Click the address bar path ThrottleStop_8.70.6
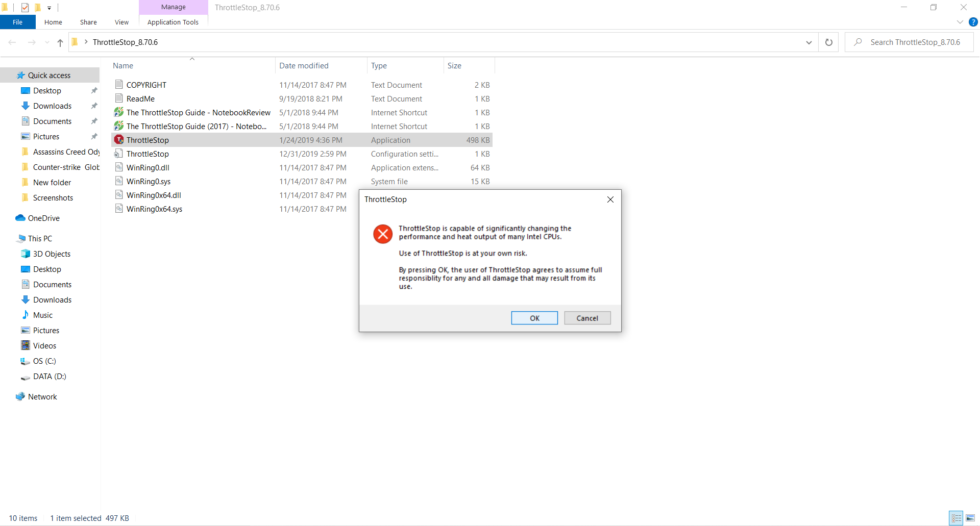The image size is (980, 526). coord(125,42)
